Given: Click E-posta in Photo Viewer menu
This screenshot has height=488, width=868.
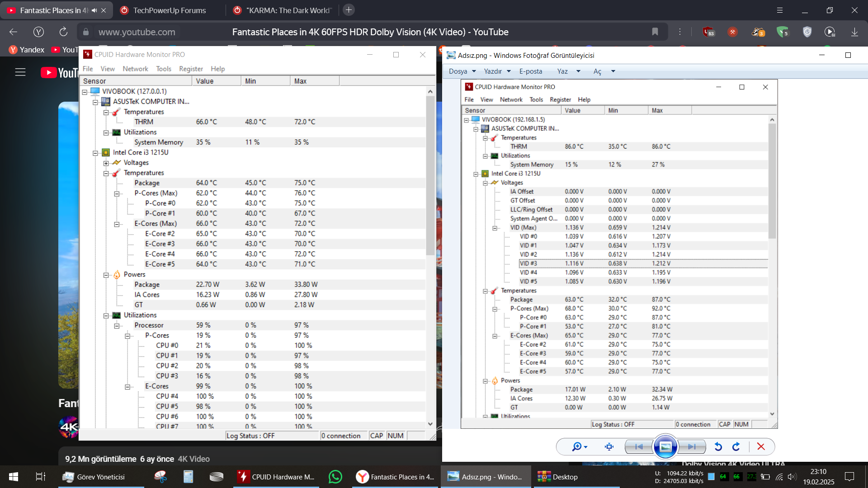Looking at the screenshot, I should (531, 71).
